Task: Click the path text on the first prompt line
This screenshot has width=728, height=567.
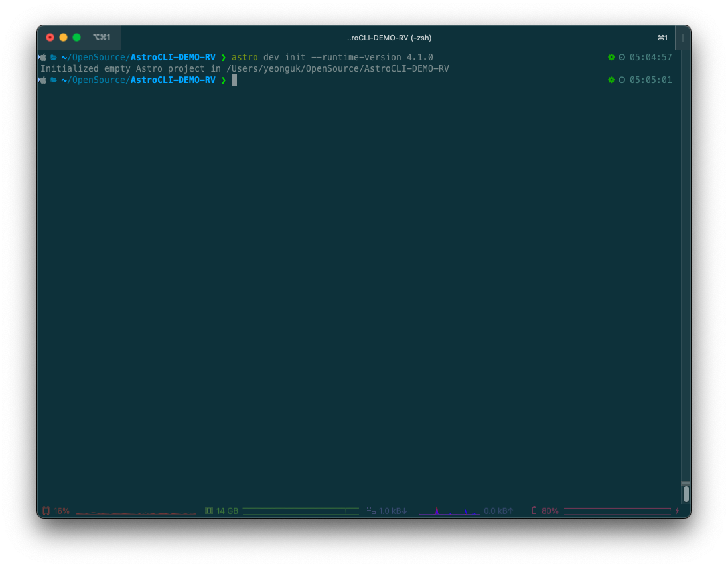Action: pos(138,58)
